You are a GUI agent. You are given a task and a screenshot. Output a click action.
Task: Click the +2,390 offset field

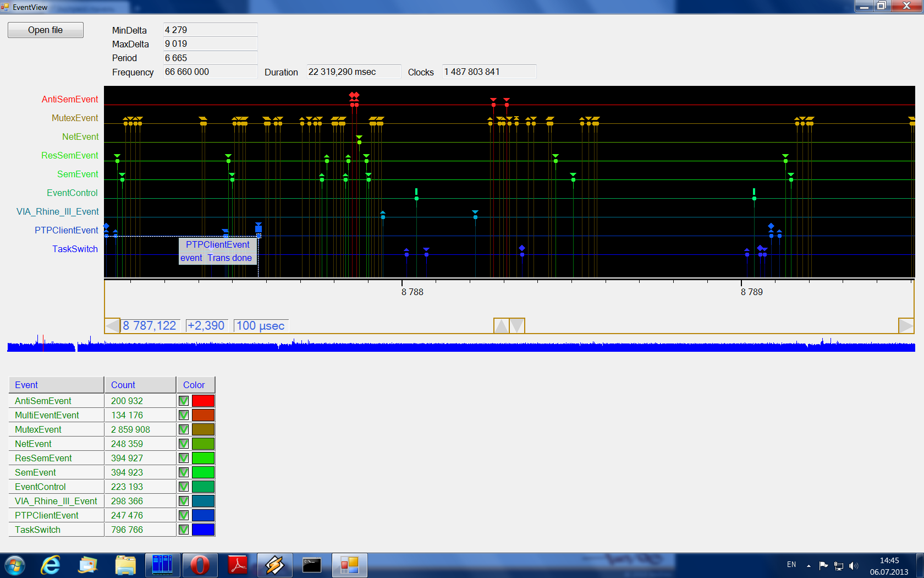pyautogui.click(x=206, y=326)
